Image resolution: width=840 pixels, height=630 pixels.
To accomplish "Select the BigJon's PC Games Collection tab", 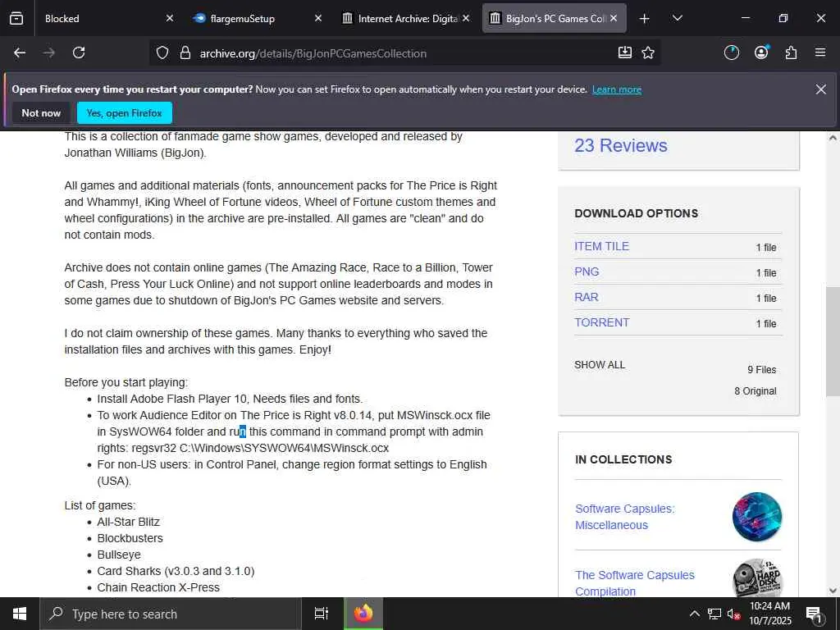I will (555, 19).
